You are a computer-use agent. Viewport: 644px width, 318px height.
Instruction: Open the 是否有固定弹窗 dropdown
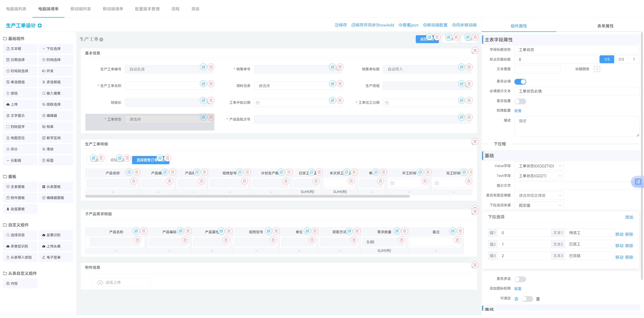click(539, 196)
